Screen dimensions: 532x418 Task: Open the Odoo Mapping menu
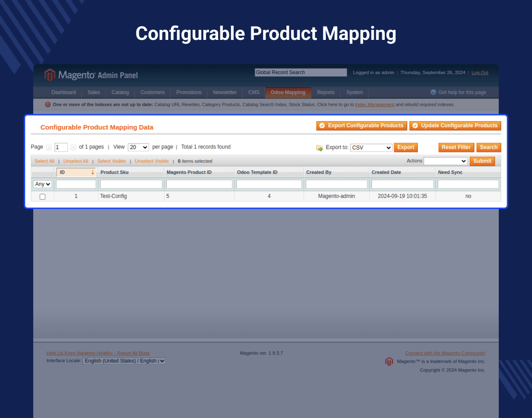[x=288, y=92]
